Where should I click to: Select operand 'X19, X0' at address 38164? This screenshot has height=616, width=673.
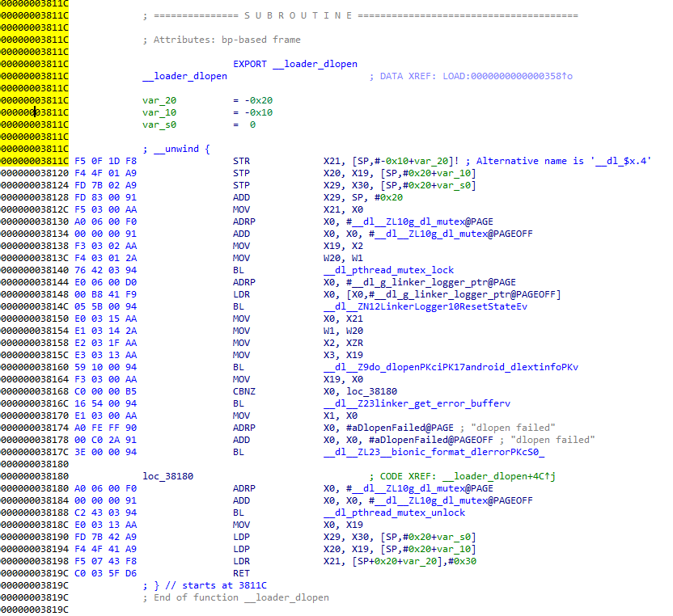(x=343, y=379)
